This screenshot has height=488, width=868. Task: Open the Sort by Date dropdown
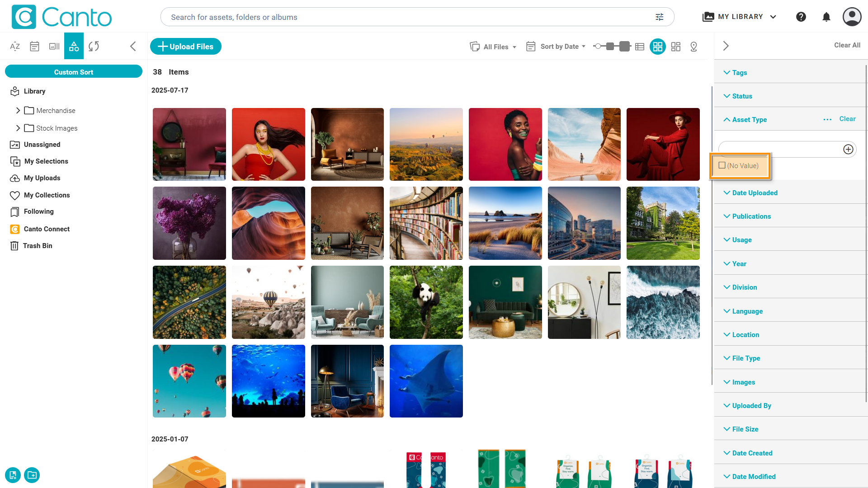(556, 47)
